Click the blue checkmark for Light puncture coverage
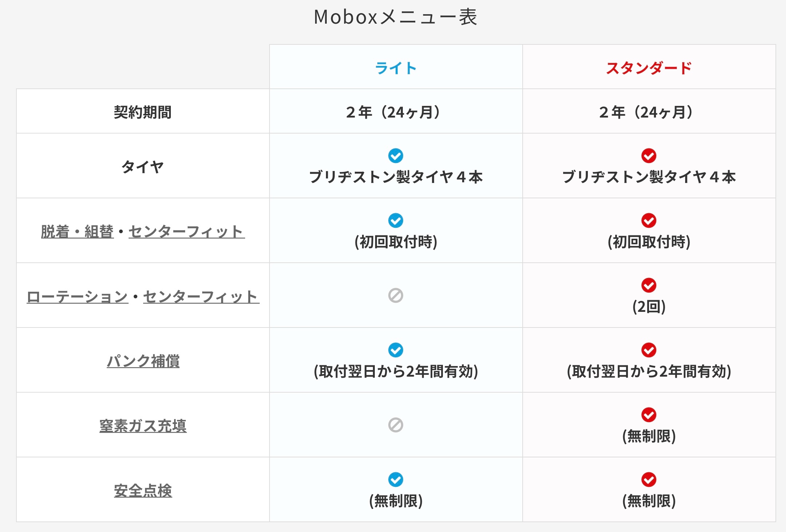 (396, 350)
